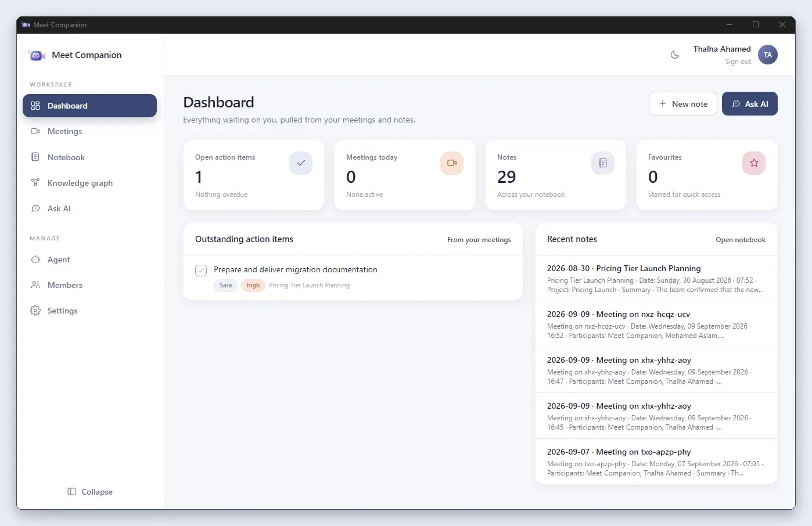
Task: Open the Meeting on txo-apzp-phy note
Action: (656, 462)
